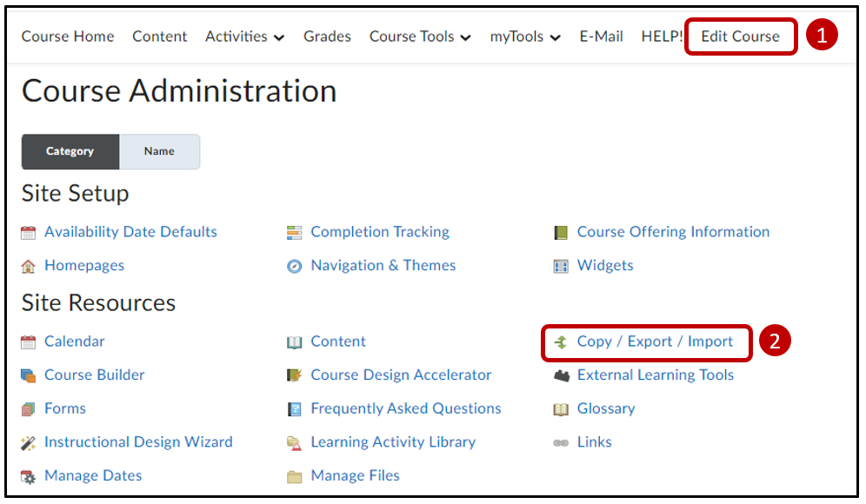The width and height of the screenshot is (866, 504).
Task: Click the chain icon beside Links
Action: coord(561,443)
